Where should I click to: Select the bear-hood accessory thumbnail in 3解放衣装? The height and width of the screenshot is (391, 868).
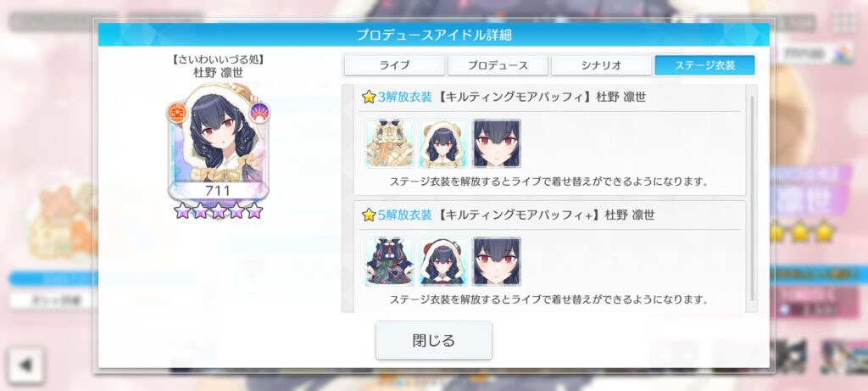(x=442, y=143)
